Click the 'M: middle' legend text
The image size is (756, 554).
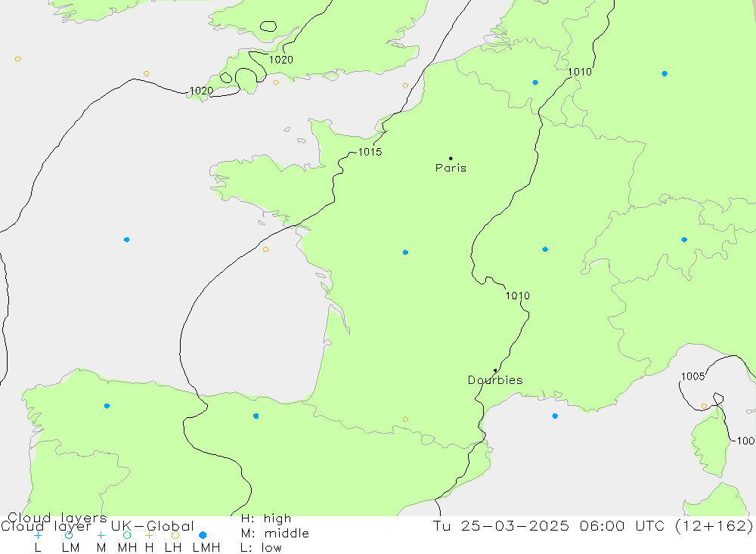[275, 534]
